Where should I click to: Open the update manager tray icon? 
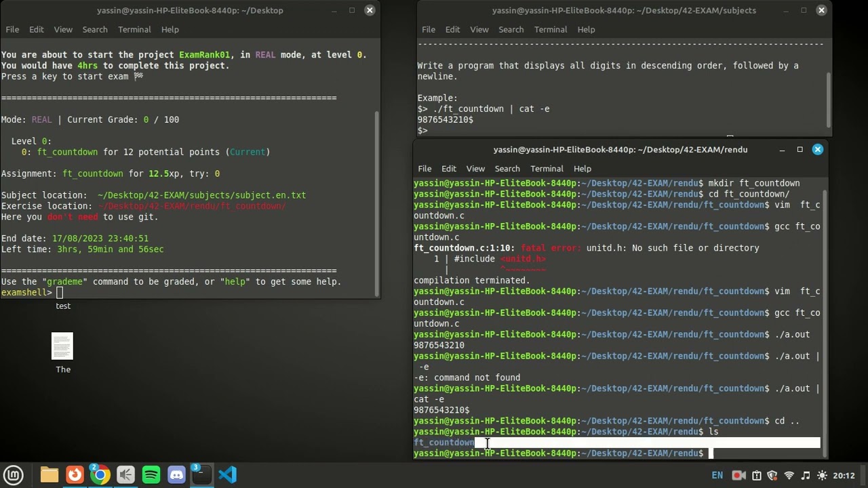[x=756, y=476]
